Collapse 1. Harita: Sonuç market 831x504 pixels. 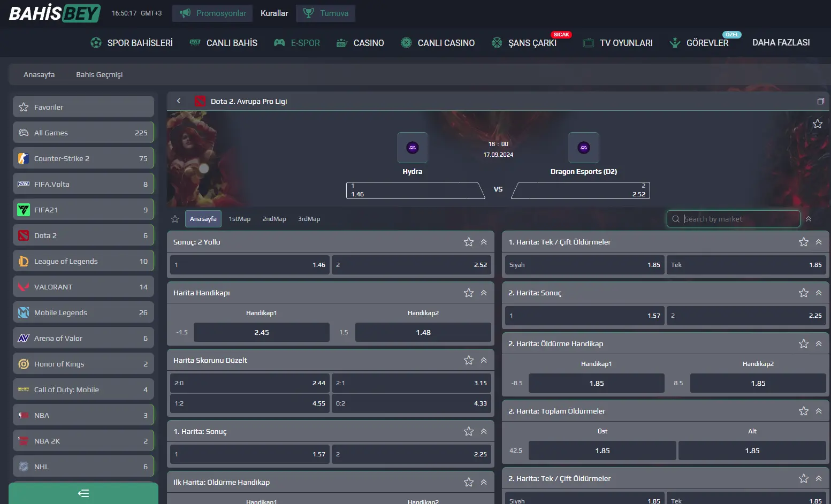tap(484, 431)
